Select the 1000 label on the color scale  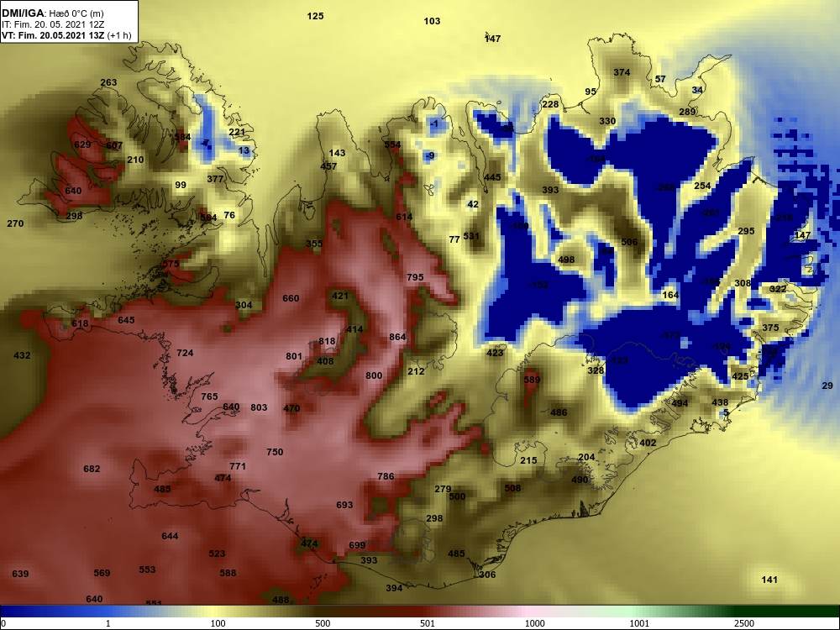[x=534, y=623]
